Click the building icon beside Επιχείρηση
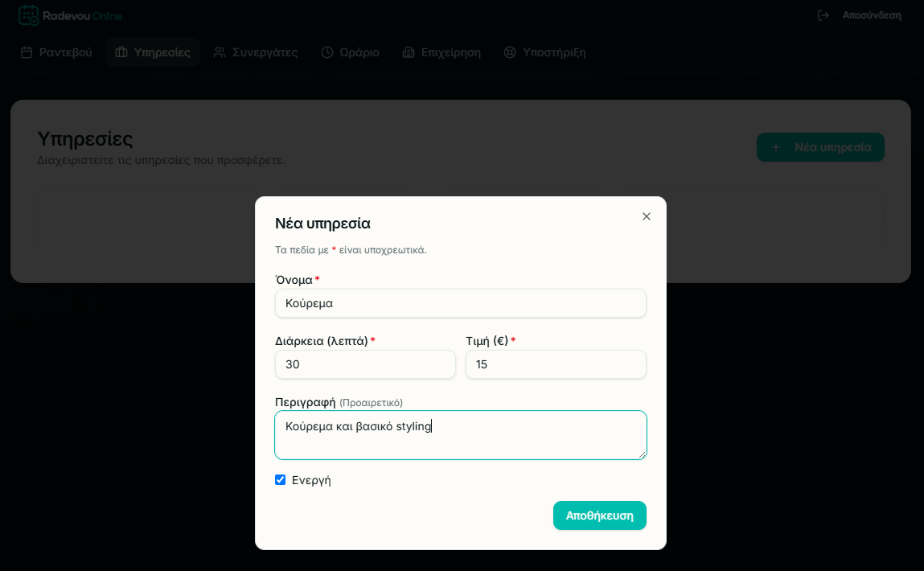 (x=409, y=52)
